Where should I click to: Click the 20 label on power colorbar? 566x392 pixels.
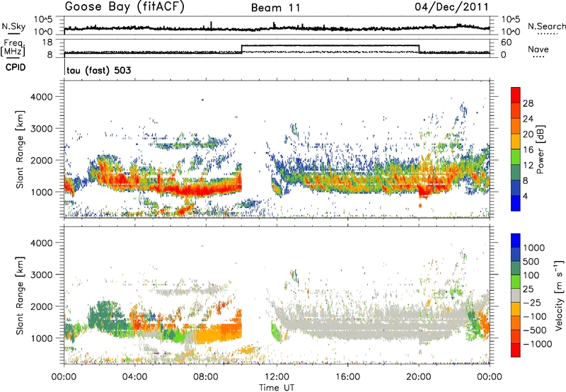(x=528, y=134)
